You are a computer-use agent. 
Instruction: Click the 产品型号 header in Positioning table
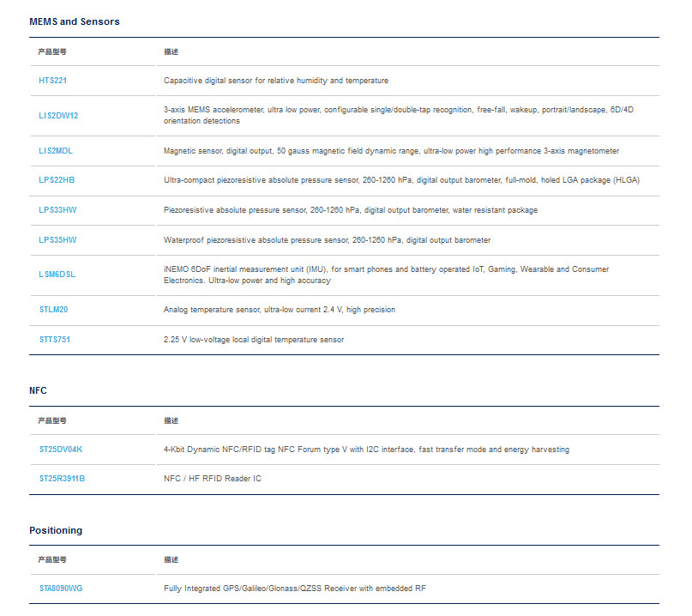(x=52, y=560)
